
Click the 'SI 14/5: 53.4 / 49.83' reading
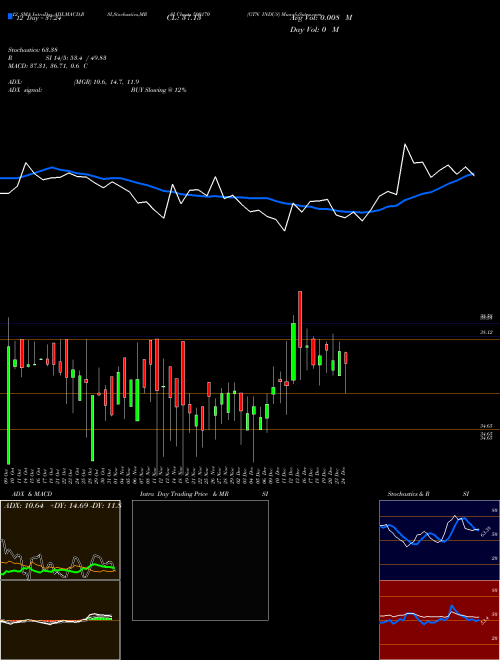76,58
